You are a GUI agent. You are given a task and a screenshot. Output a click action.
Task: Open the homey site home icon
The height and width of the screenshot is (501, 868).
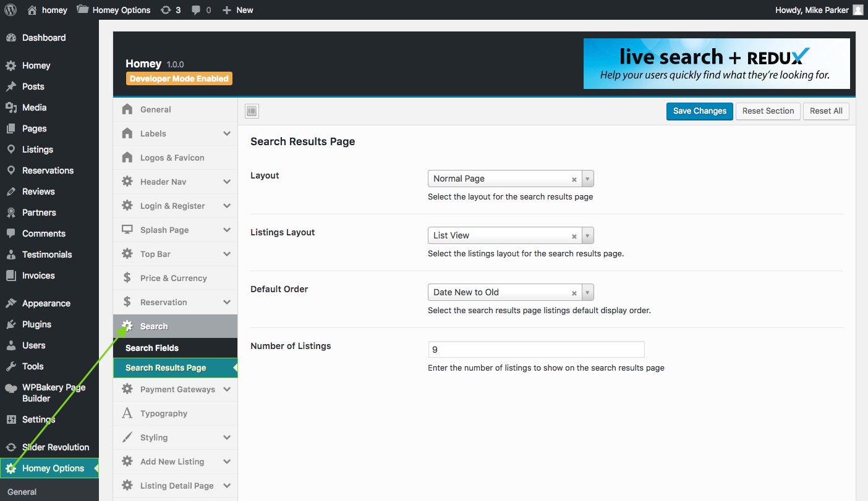pos(32,10)
